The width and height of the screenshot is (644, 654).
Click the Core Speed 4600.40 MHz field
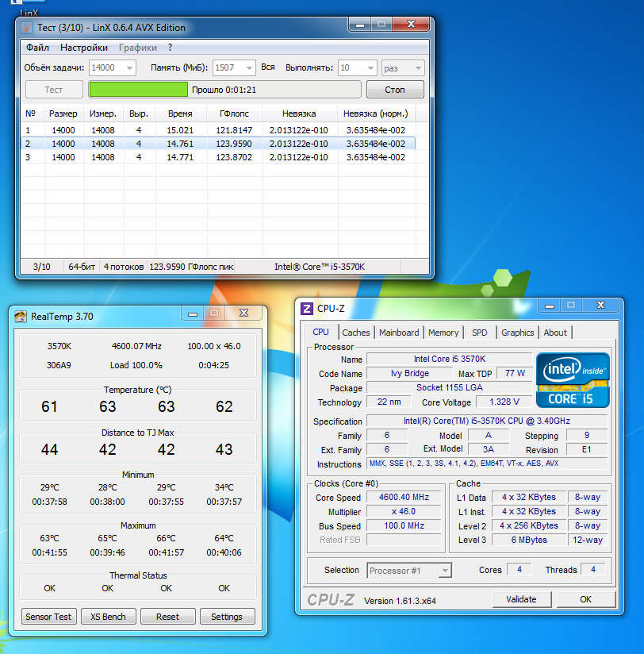(404, 497)
